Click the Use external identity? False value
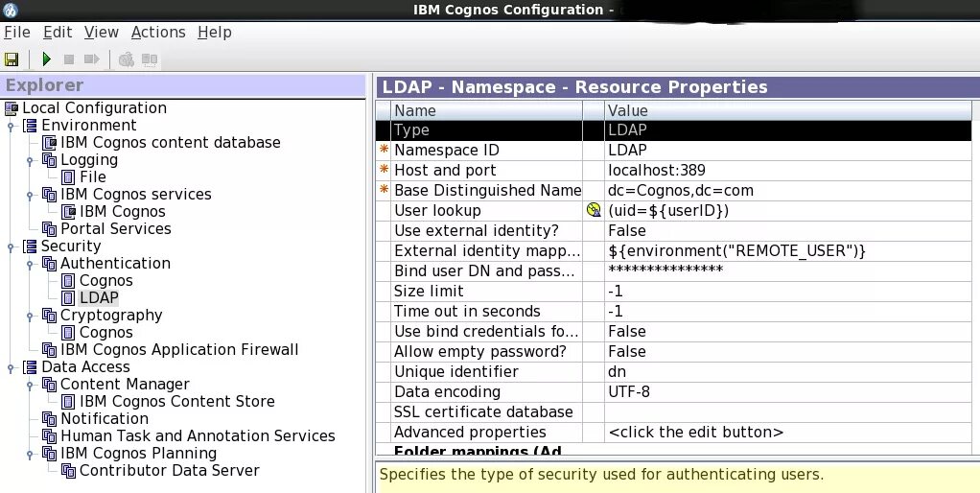 (788, 230)
